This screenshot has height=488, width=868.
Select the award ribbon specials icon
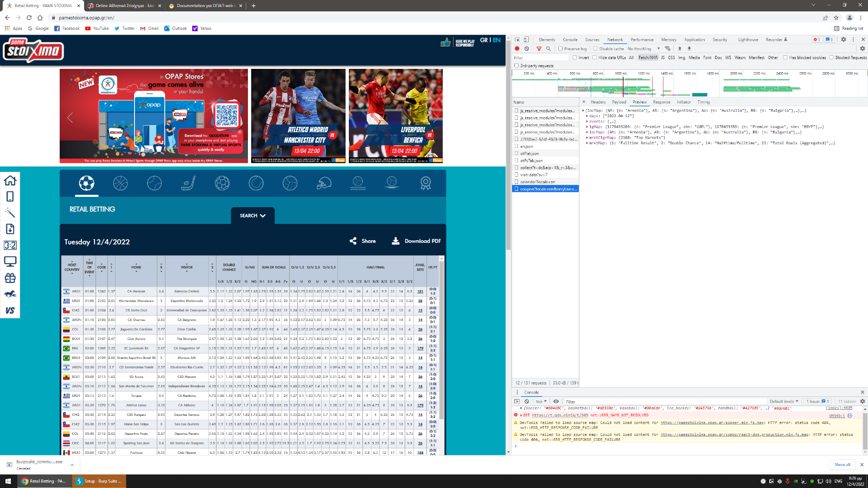pyautogui.click(x=425, y=183)
